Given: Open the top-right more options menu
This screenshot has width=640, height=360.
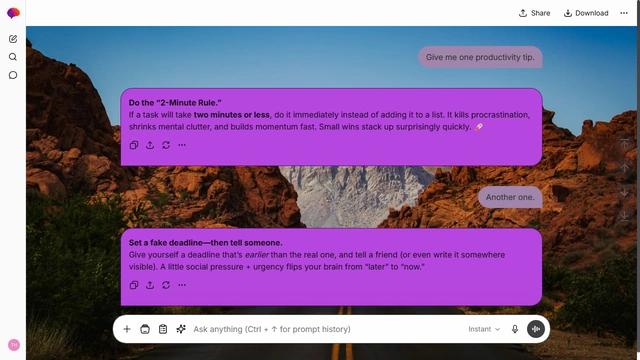Looking at the screenshot, I should click(624, 13).
